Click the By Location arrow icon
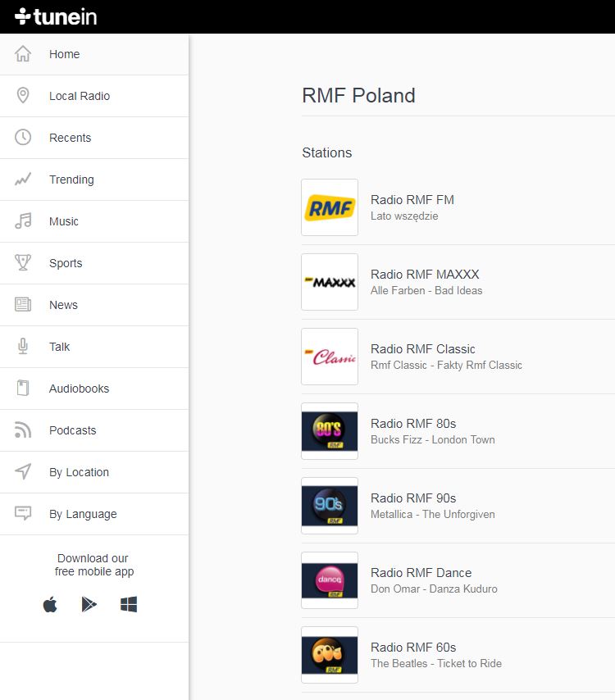This screenshot has width=615, height=700. 23,472
